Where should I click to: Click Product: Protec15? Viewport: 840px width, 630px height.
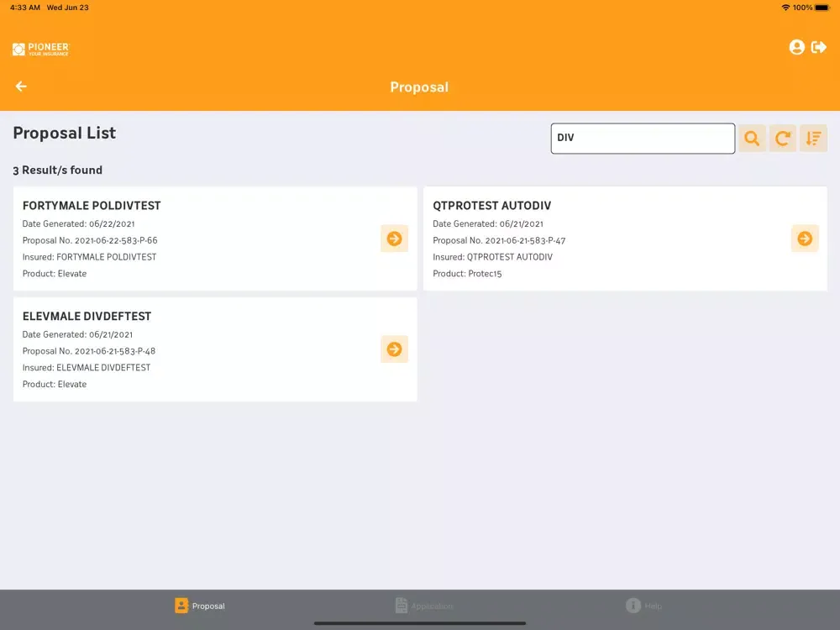pos(467,274)
